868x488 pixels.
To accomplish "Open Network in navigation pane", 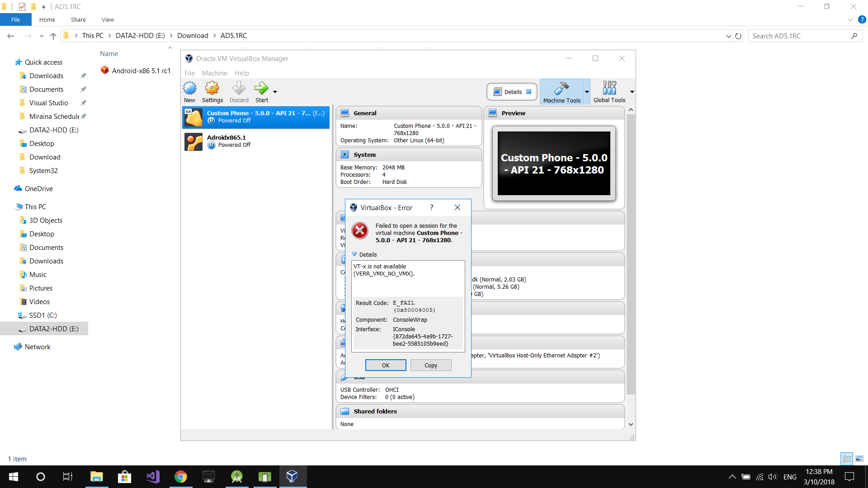I will (x=38, y=347).
